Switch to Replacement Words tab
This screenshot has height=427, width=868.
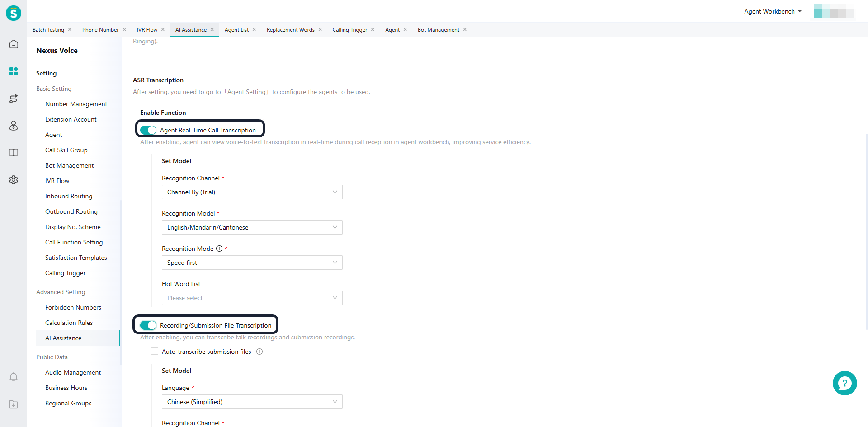pos(291,30)
